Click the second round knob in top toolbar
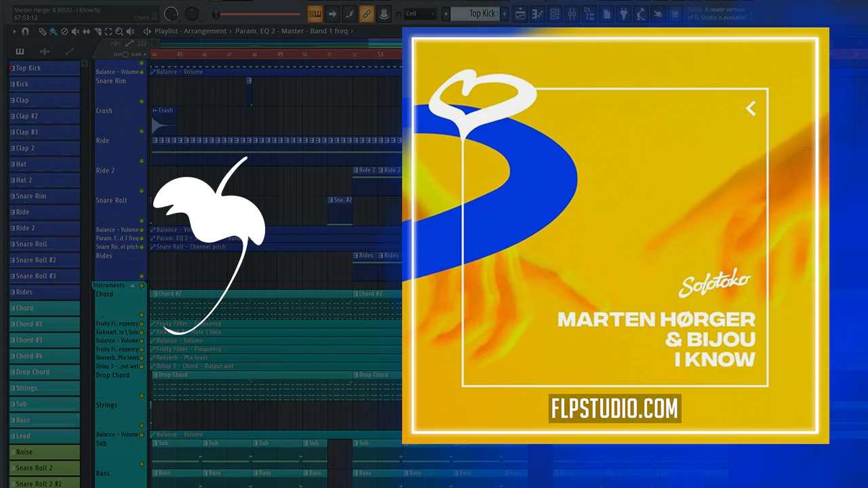 point(193,14)
